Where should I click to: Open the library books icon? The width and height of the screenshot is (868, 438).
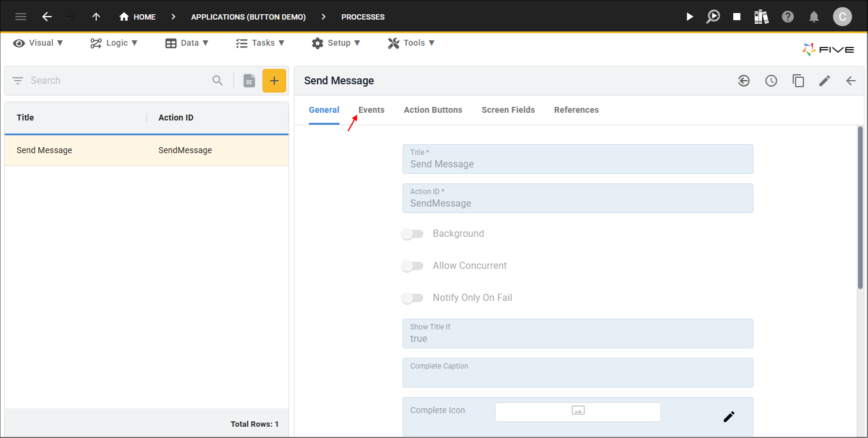pyautogui.click(x=762, y=17)
